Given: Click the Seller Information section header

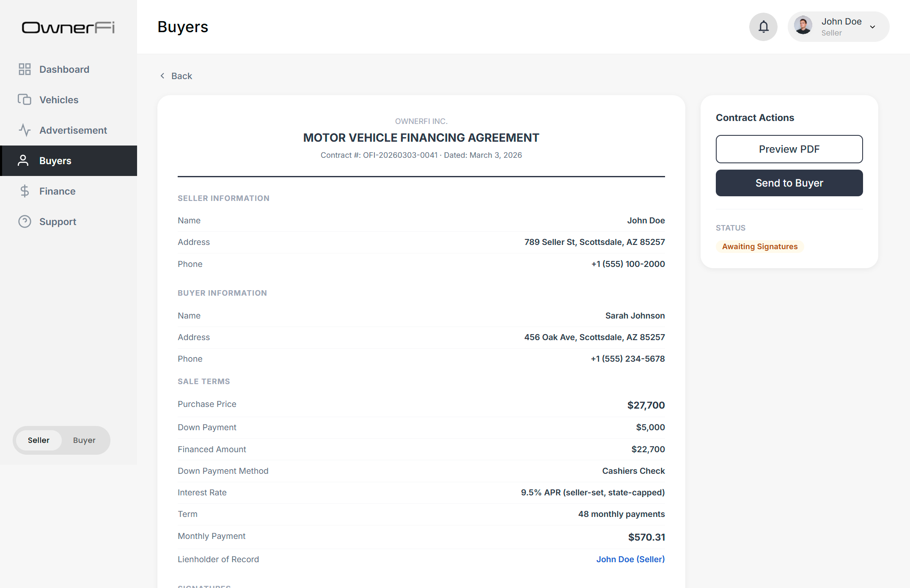Looking at the screenshot, I should (x=223, y=198).
